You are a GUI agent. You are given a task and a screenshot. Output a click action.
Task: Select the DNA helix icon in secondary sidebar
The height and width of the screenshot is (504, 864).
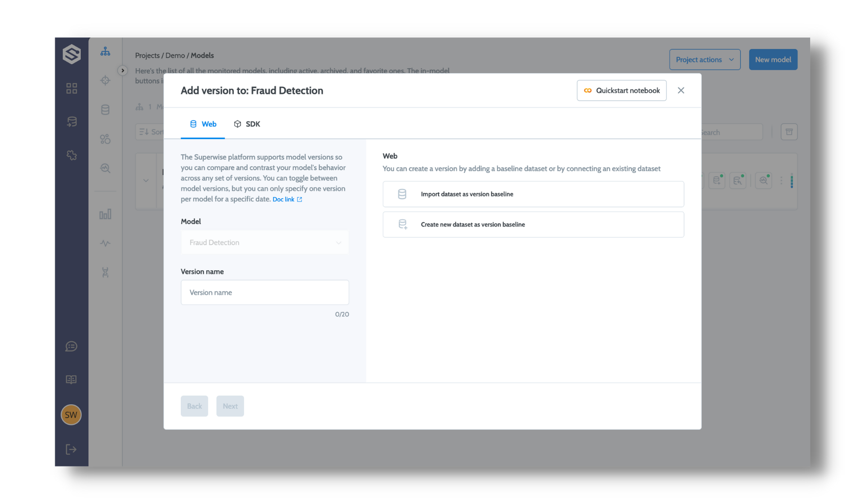105,273
